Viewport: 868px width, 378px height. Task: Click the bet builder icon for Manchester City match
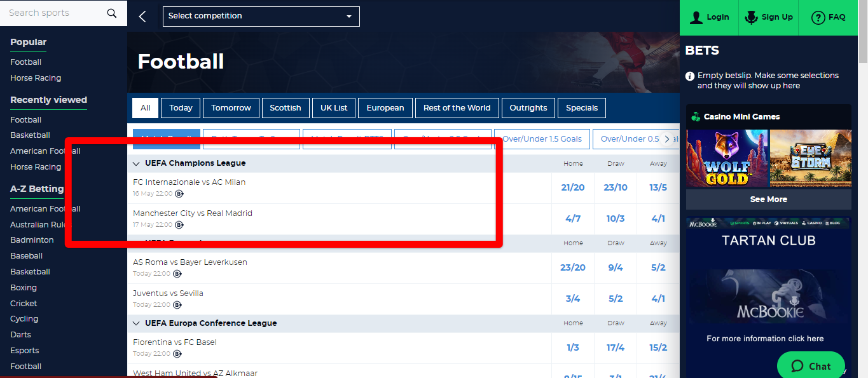point(179,225)
